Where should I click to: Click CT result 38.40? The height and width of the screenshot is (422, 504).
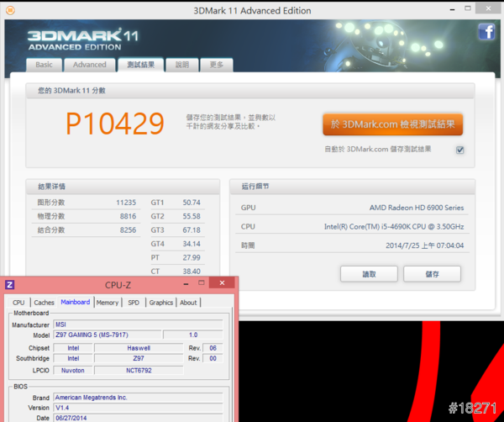[192, 272]
